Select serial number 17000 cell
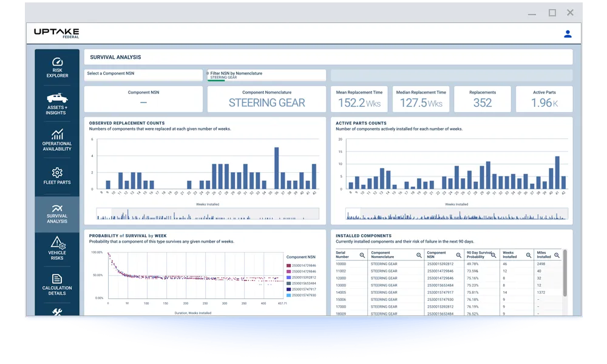607x364 pixels. click(341, 307)
